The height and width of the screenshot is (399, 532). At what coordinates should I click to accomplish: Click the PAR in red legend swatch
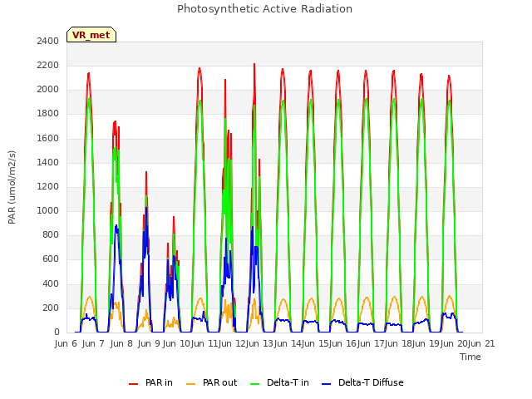[x=133, y=384]
